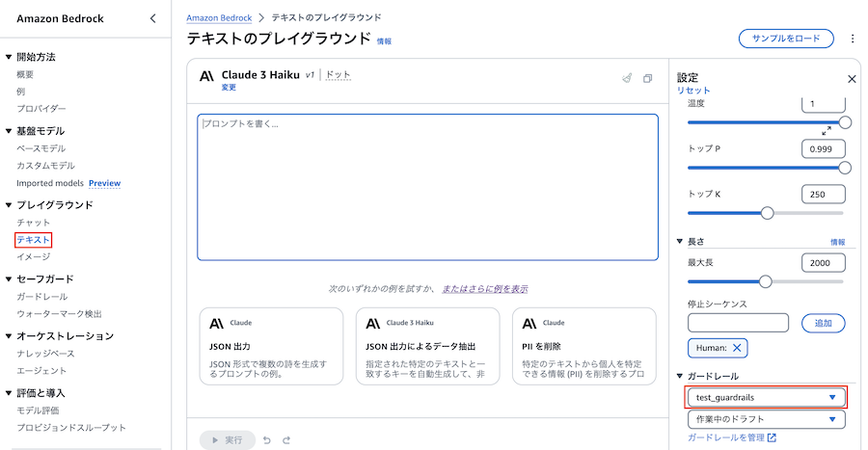Viewport: 868px width, 450px height.
Task: Open 例 in the sidebar
Action: click(20, 92)
